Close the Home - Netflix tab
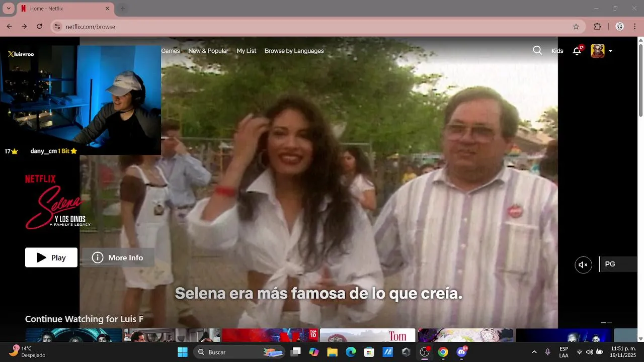 [107, 9]
